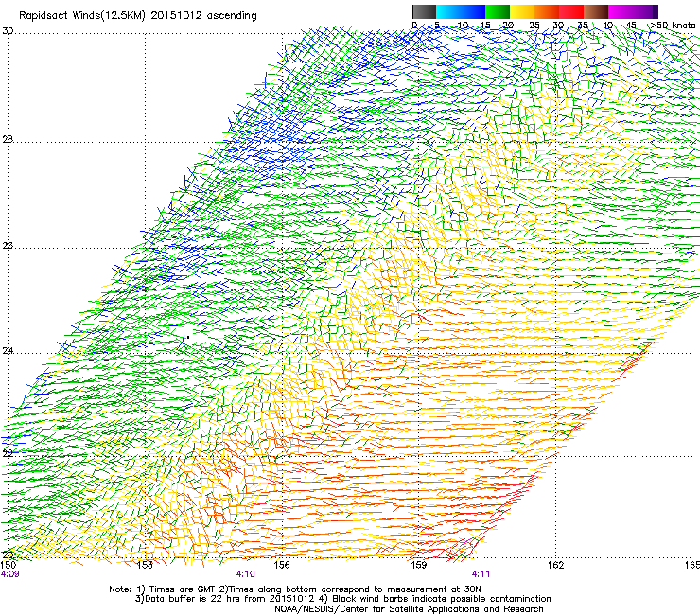700x615 pixels.
Task: Select the gray 0-5 knots color bar segment
Action: tap(424, 11)
